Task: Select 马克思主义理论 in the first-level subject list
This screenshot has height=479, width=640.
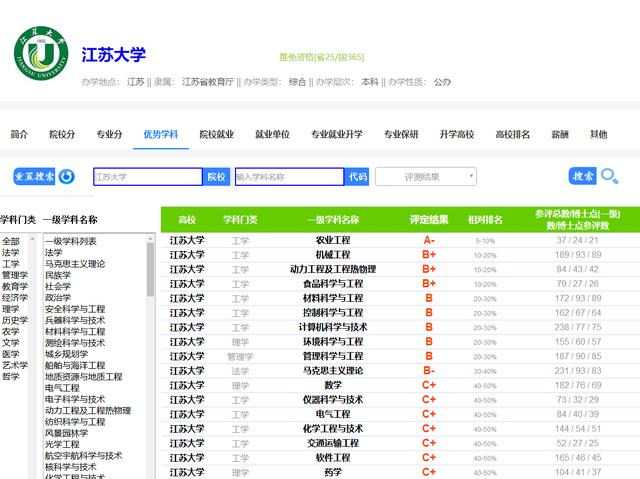Action: point(75,264)
